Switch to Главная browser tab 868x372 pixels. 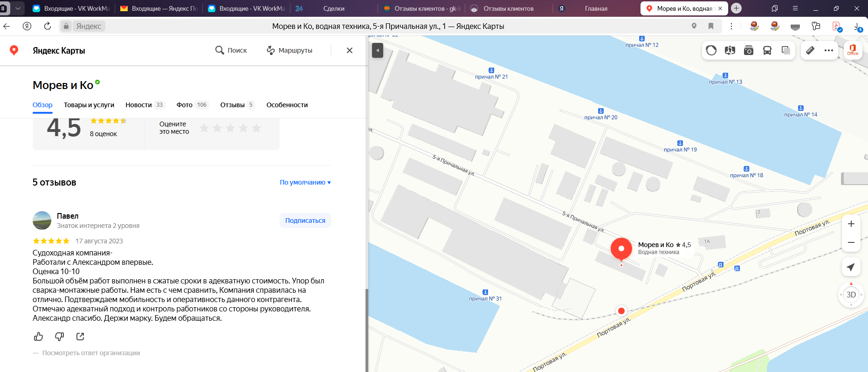pyautogui.click(x=596, y=8)
